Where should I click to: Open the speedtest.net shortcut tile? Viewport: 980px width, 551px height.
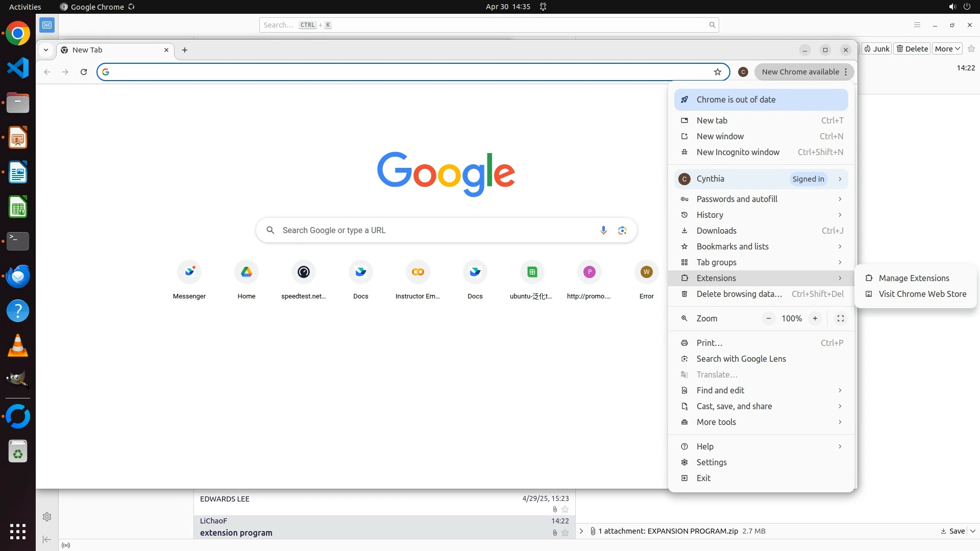[x=303, y=272]
